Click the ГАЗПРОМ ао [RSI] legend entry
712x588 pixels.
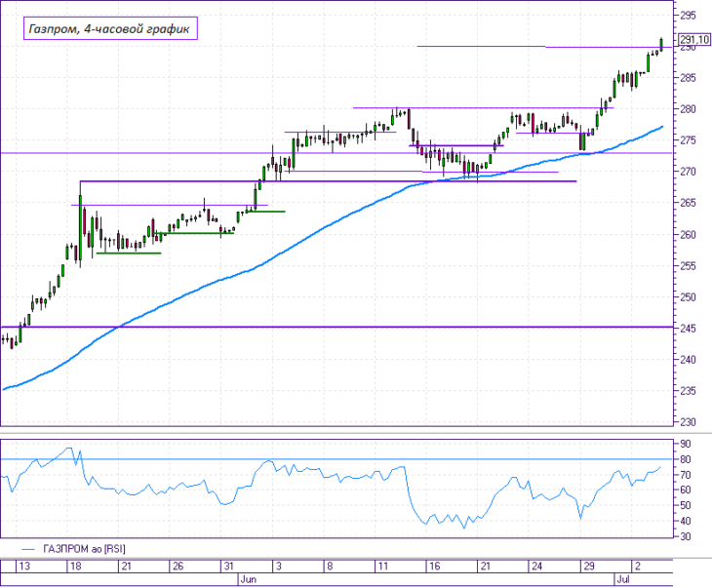tap(85, 549)
